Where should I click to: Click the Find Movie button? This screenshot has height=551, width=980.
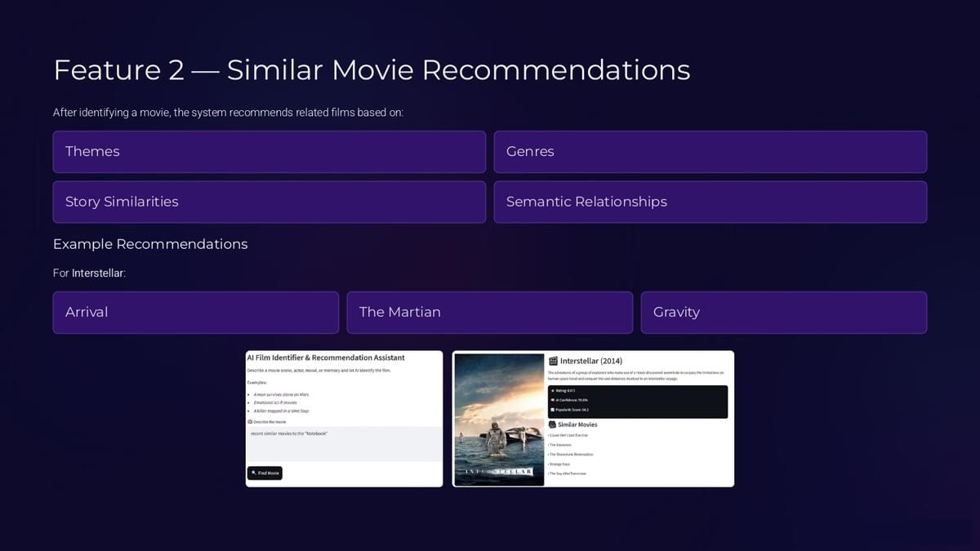265,473
